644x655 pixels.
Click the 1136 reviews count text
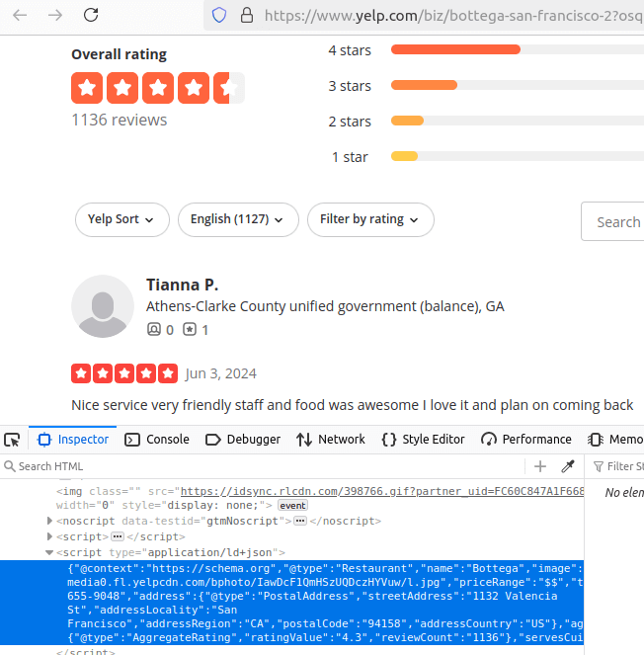click(x=120, y=121)
